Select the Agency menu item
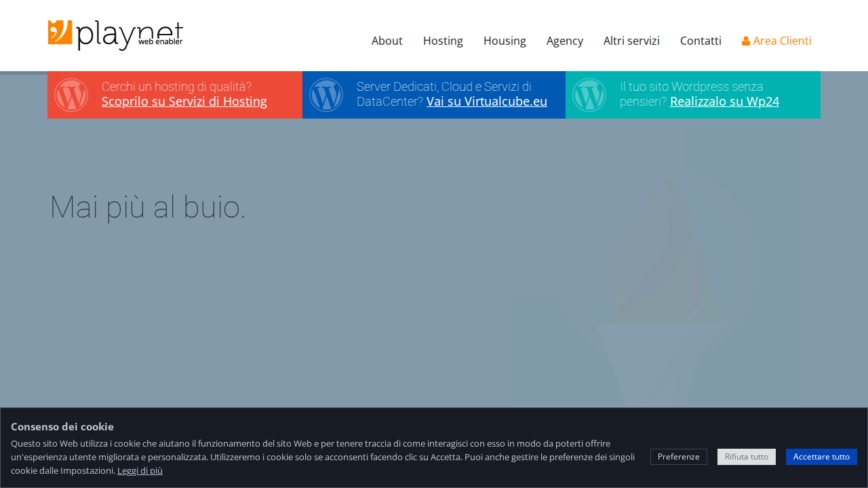Image resolution: width=868 pixels, height=488 pixels. 565,41
